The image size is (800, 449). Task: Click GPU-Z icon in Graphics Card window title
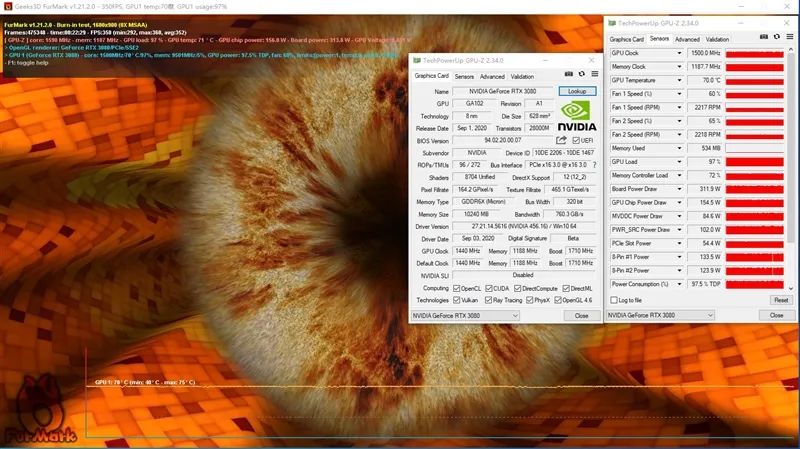[417, 60]
